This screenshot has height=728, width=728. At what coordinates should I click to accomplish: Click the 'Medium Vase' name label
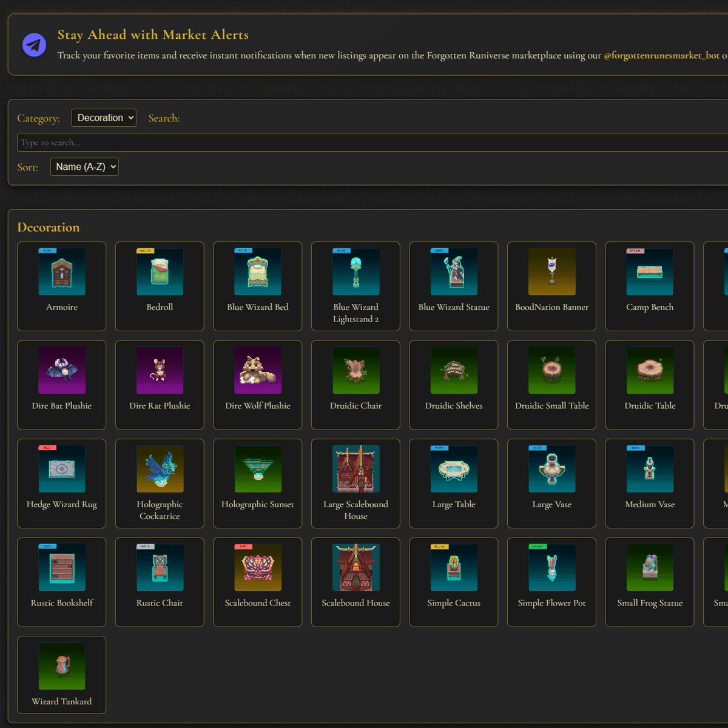point(650,504)
